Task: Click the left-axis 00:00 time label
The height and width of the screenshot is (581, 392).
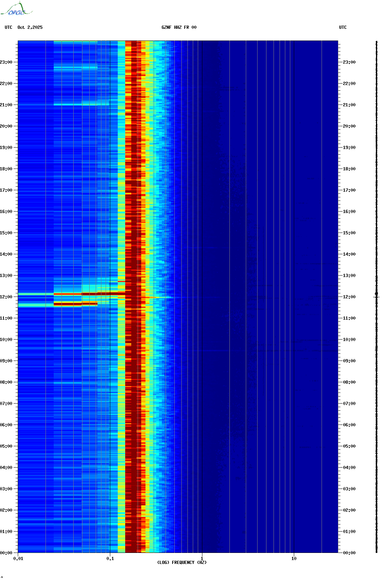Action: [6, 553]
